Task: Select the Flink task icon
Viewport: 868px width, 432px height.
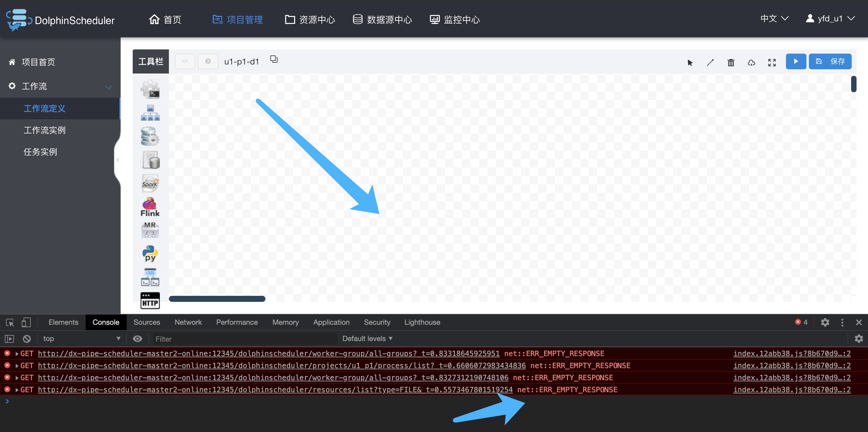Action: pyautogui.click(x=150, y=207)
